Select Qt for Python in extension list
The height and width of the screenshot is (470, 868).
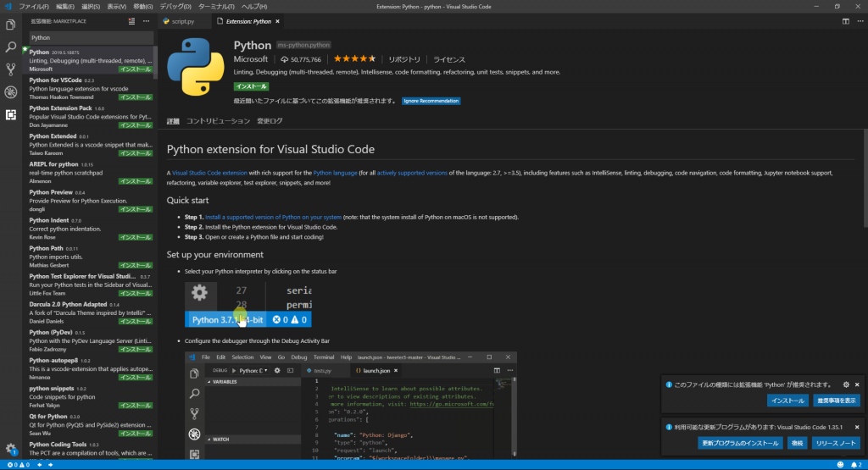pyautogui.click(x=90, y=424)
